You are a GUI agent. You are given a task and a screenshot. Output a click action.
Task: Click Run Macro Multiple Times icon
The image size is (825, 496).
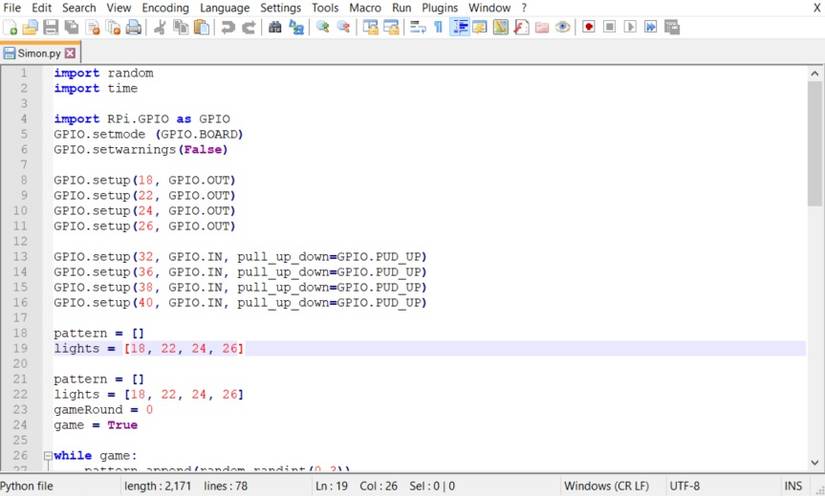[651, 27]
